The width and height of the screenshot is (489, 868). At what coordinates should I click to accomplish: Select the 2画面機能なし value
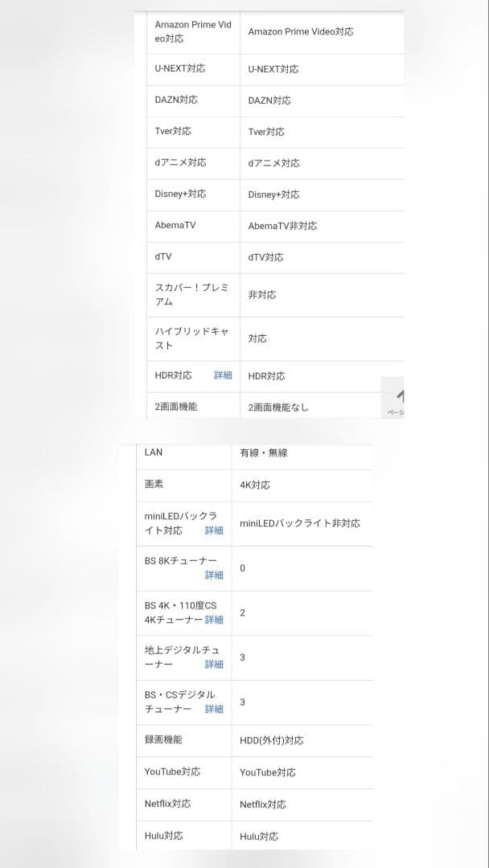[x=278, y=407]
